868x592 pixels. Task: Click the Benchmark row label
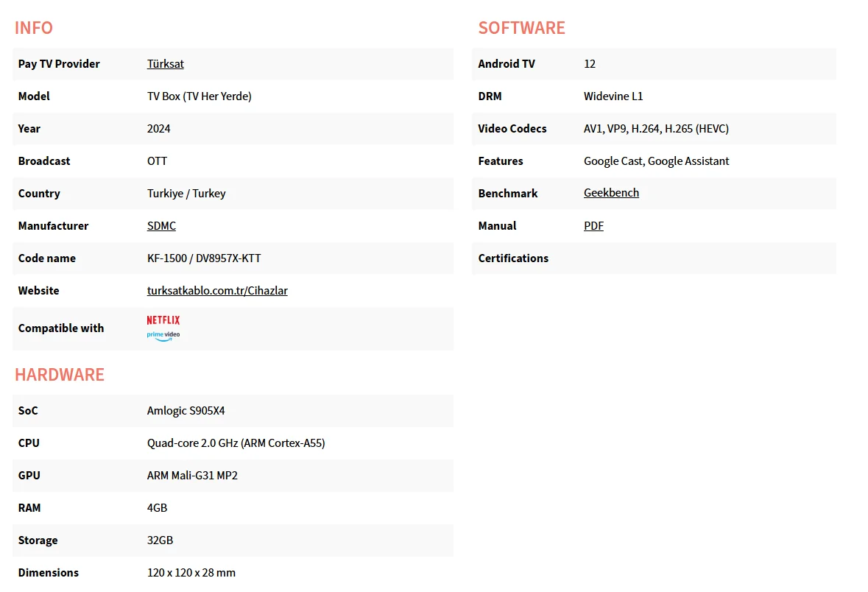508,193
